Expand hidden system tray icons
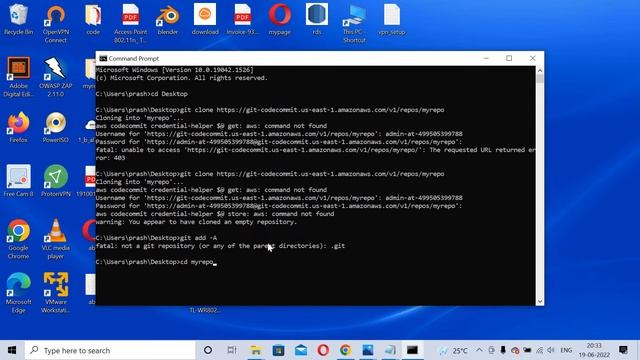This screenshot has width=640, height=360. [479, 350]
